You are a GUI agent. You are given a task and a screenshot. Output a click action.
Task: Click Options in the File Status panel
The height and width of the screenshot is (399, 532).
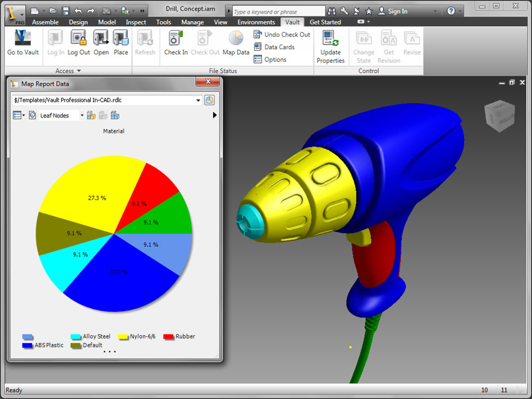coord(276,59)
